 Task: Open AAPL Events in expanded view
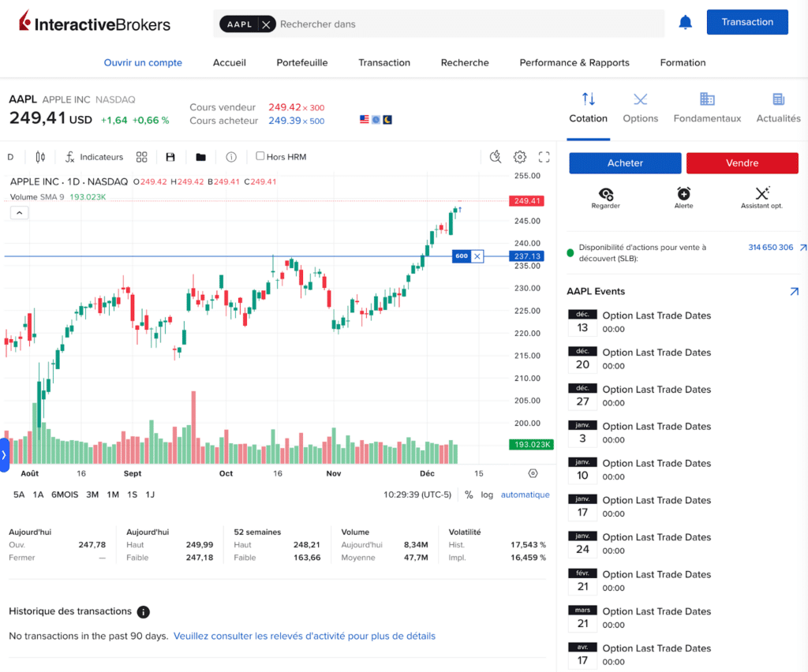(794, 292)
